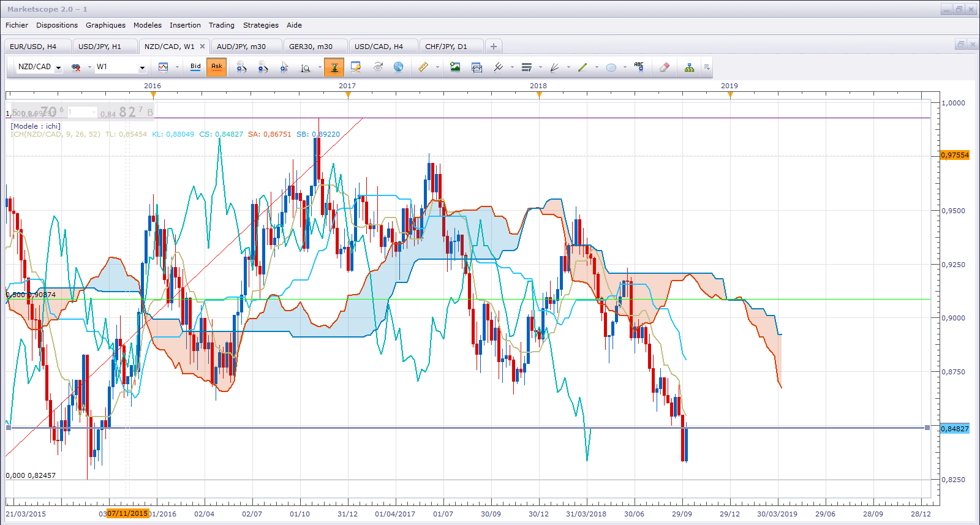Toggle the highlighted auto-scale chart button
The image size is (980, 525).
click(334, 67)
